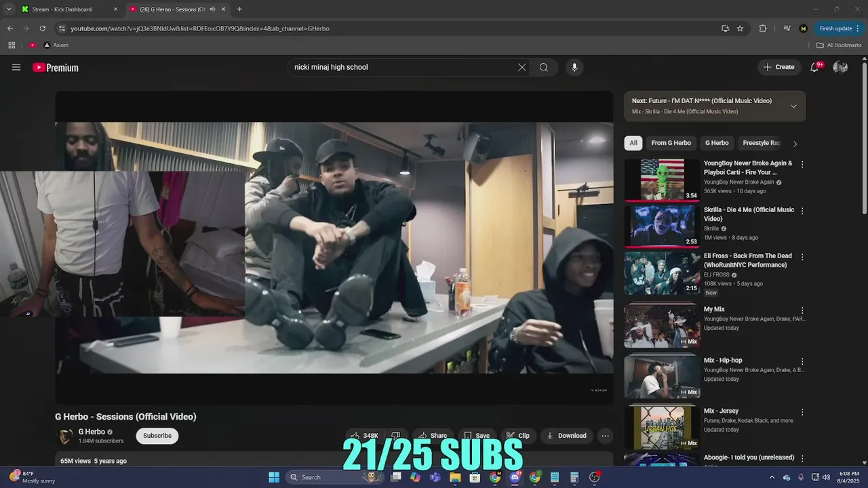Open options menu for Eli Fross video
The height and width of the screenshot is (488, 868).
(802, 257)
